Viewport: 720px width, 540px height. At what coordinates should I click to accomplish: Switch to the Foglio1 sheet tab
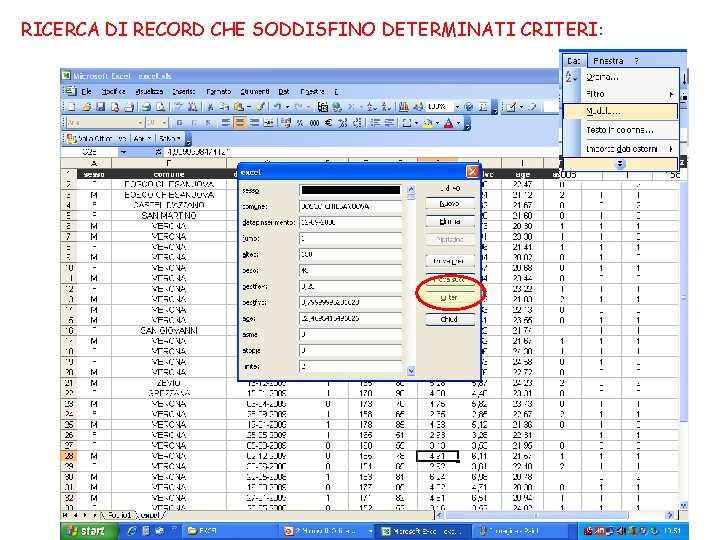[120, 515]
